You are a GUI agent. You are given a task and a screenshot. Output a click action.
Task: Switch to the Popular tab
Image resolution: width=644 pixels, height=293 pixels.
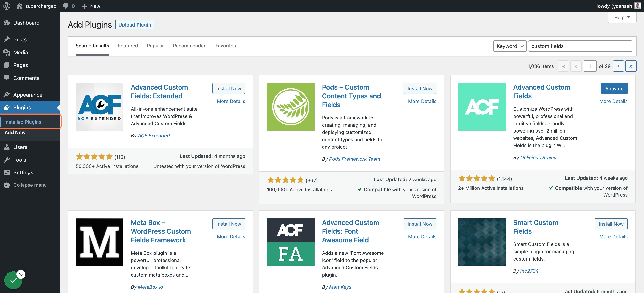tap(155, 46)
